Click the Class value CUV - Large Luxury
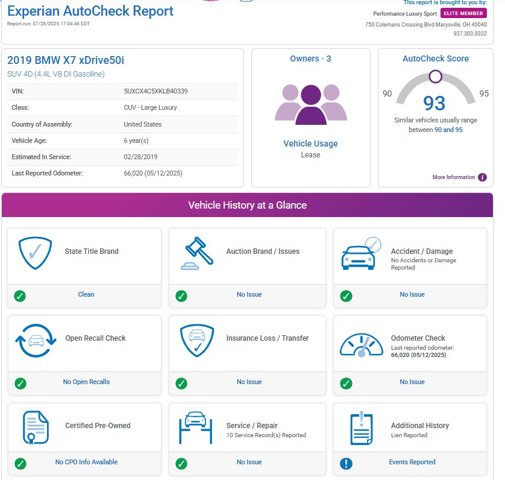 (150, 107)
